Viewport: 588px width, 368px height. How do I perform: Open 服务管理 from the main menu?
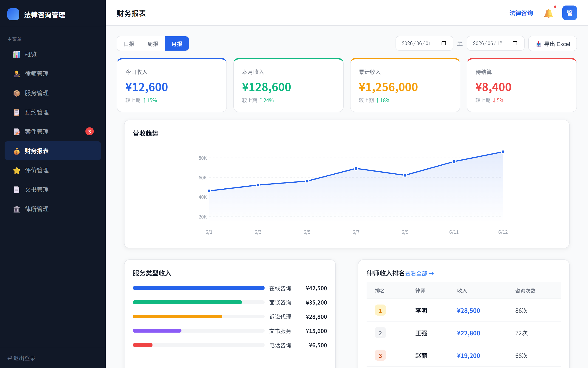53,93
